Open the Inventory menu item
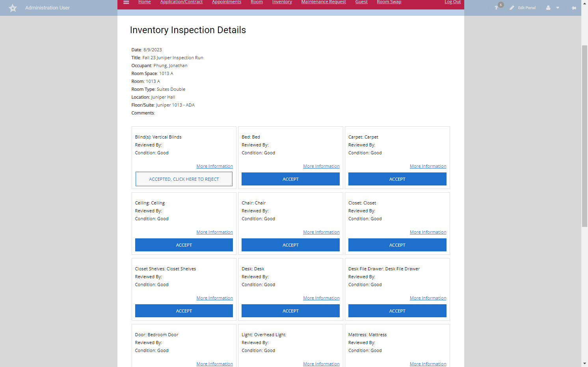Viewport: 588px width, 367px height. 282,2
